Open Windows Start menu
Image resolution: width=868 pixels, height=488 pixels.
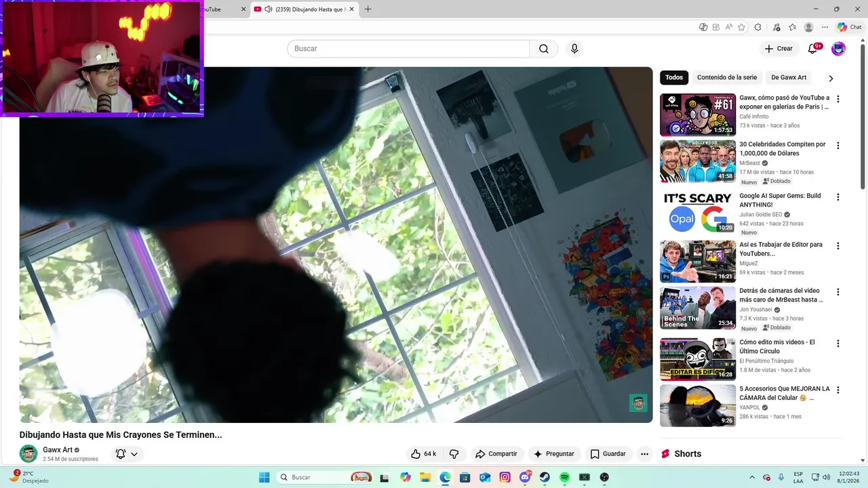point(264,477)
